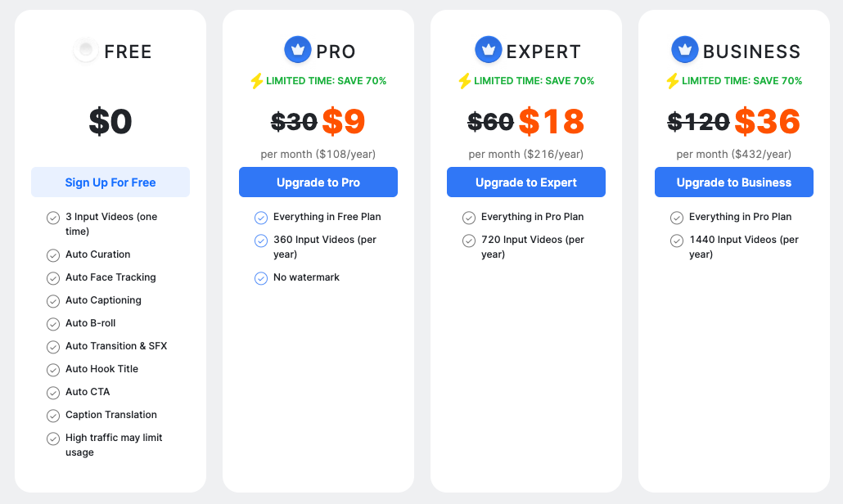Image resolution: width=843 pixels, height=504 pixels.
Task: Click the lightning bolt in Business card
Action: 672,81
